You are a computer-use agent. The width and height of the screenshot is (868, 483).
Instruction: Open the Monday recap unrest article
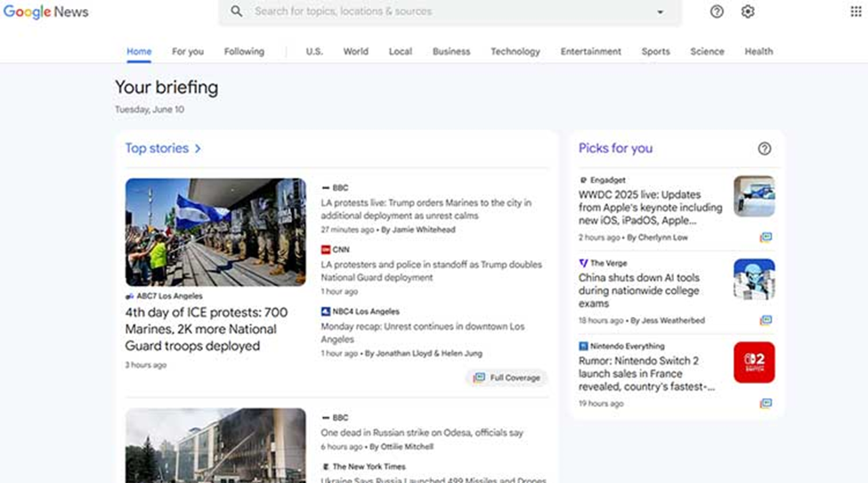[x=423, y=333]
